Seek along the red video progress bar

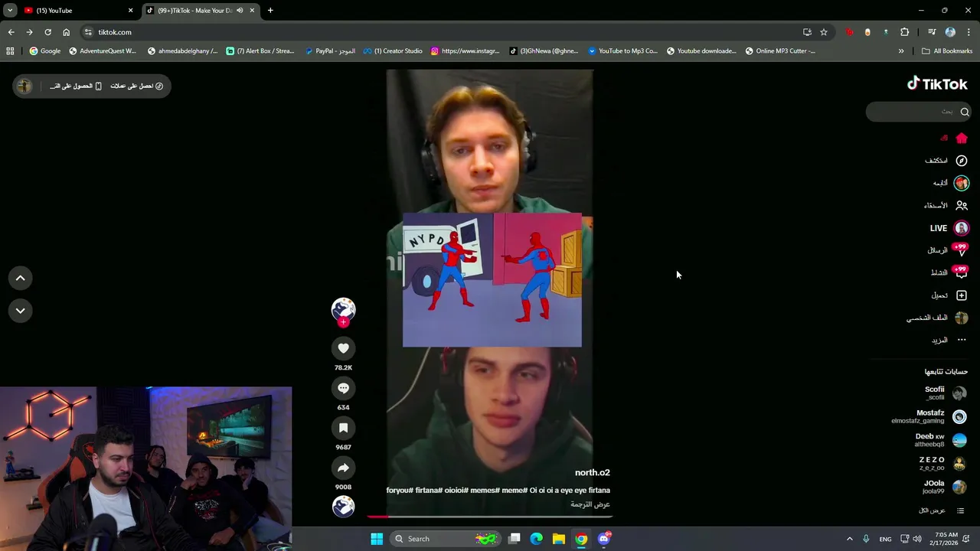490,517
